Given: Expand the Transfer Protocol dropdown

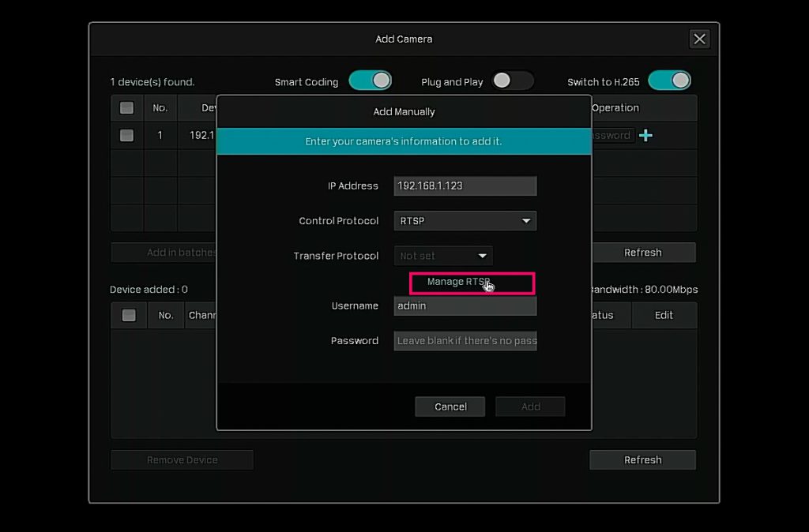Looking at the screenshot, I should click(443, 256).
